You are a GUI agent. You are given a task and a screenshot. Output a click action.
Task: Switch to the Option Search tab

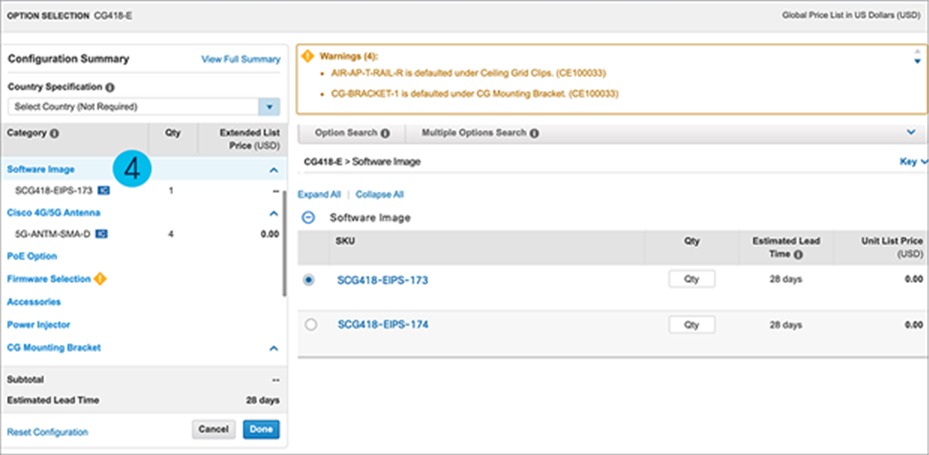[x=352, y=133]
